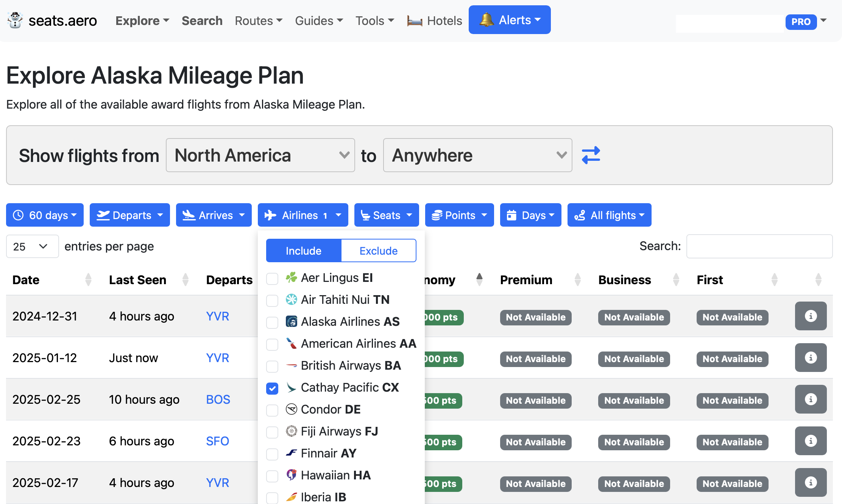Viewport: 842px width, 504px height.
Task: Check the Aer Lingus EI checkbox
Action: [x=272, y=278]
